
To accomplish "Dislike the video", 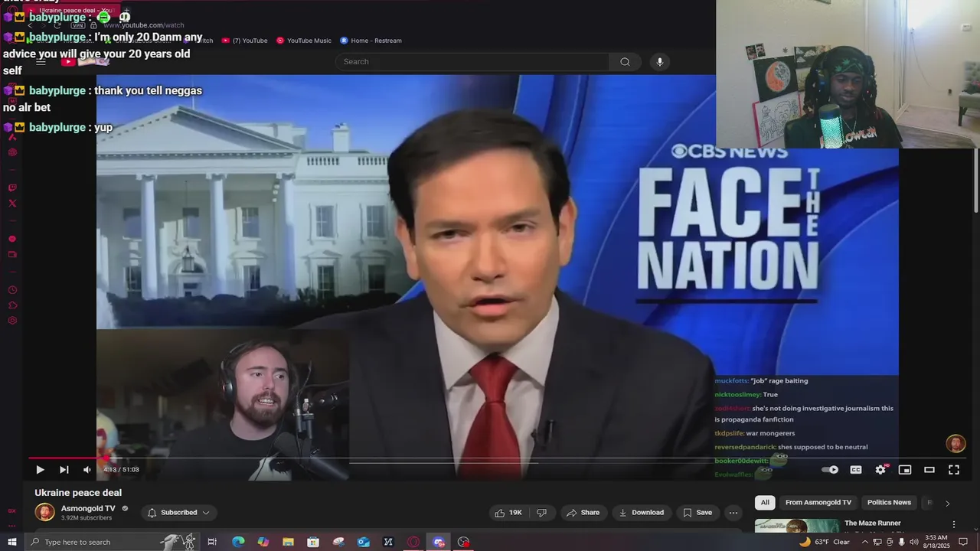I will click(x=541, y=513).
